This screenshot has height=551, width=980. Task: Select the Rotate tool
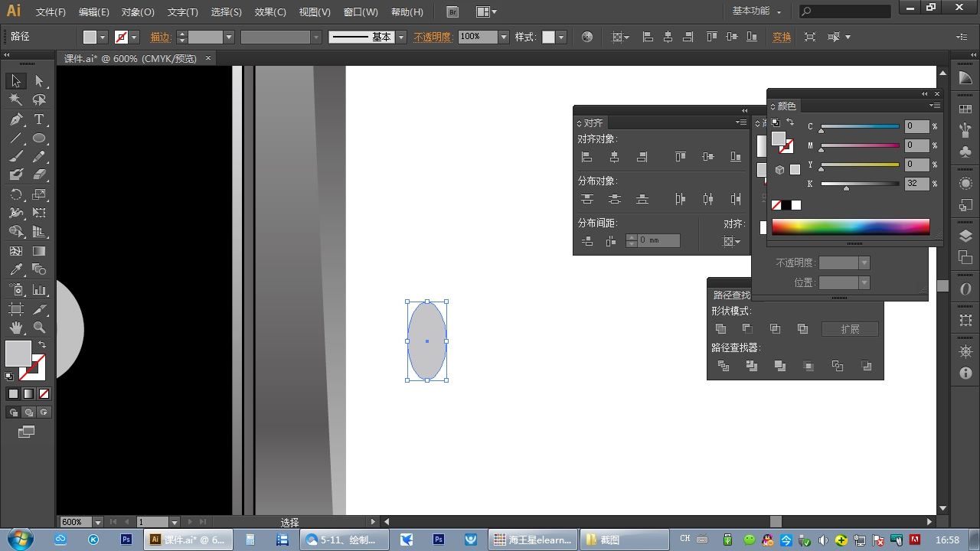[16, 194]
